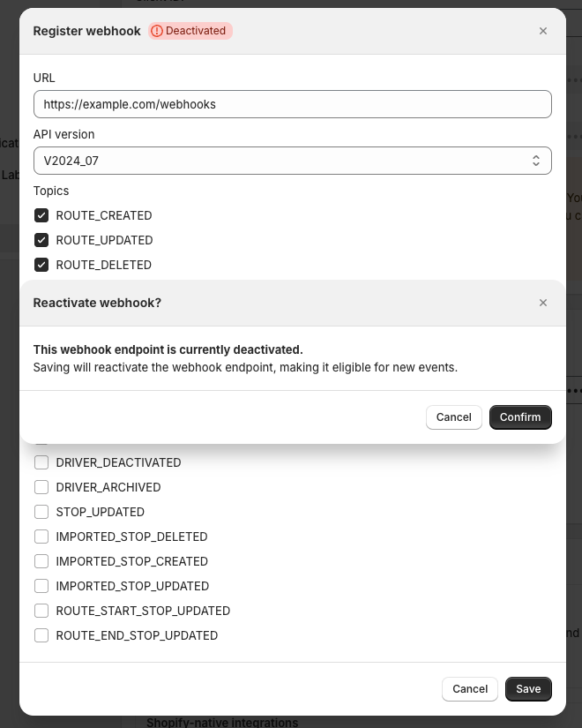Open the API version dropdown
Screen dimensions: 582x728
tap(292, 161)
